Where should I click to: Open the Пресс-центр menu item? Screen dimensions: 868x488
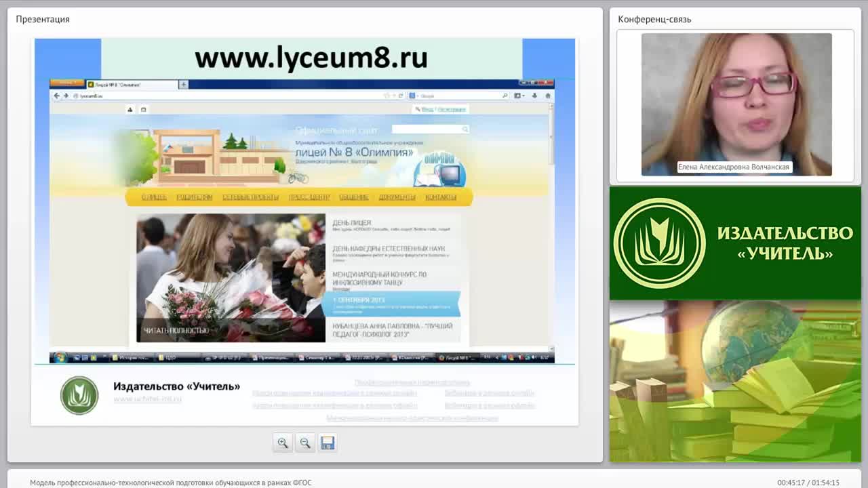click(x=309, y=197)
